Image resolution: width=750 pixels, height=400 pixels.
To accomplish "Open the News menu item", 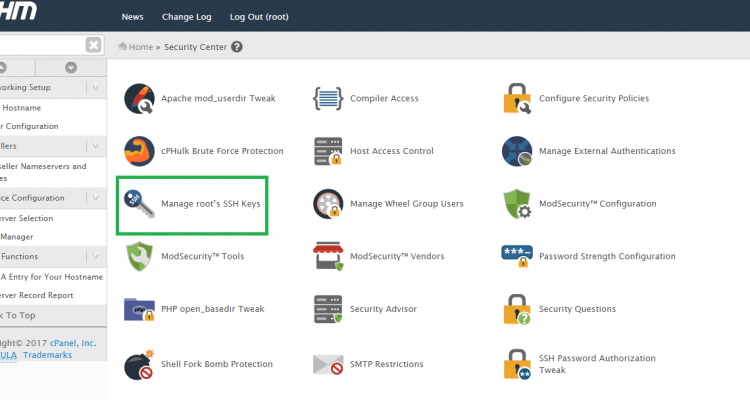I will tap(132, 17).
